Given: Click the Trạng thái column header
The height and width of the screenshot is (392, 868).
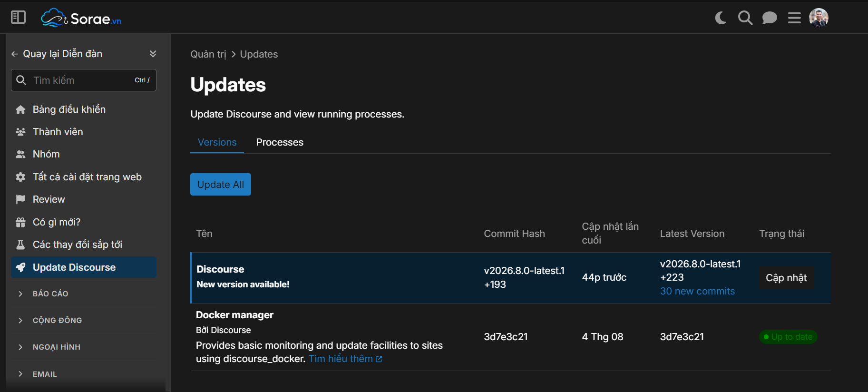Looking at the screenshot, I should (781, 234).
